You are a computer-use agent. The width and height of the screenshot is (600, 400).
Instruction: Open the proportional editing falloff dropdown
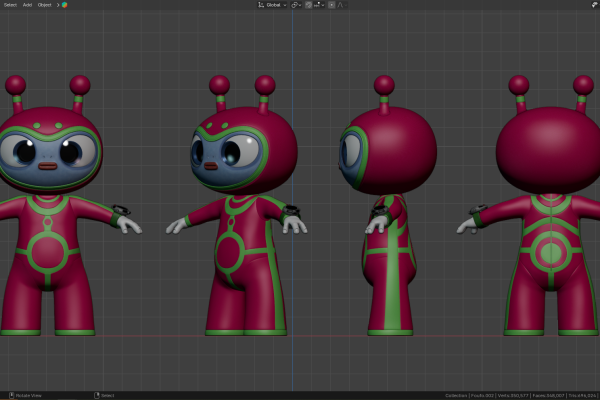pos(342,5)
